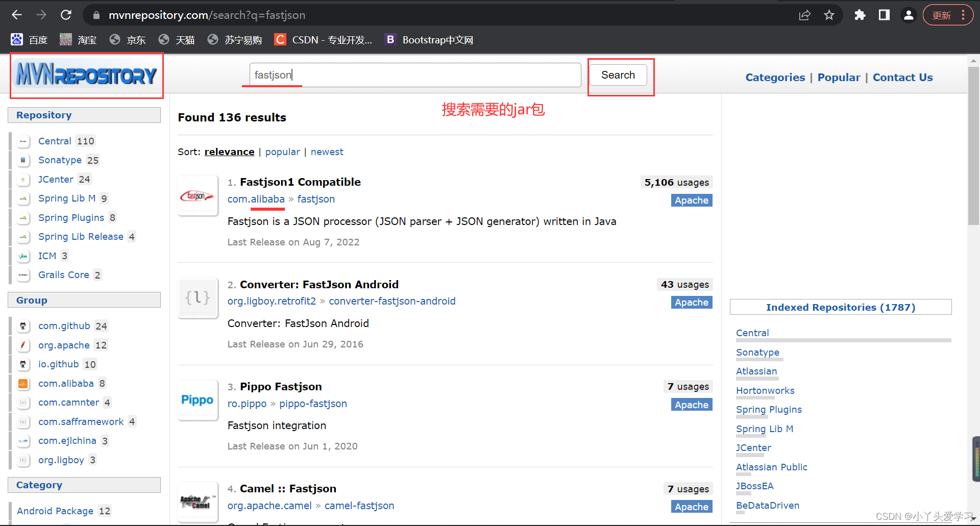Click the Pippo logo icon

(198, 400)
